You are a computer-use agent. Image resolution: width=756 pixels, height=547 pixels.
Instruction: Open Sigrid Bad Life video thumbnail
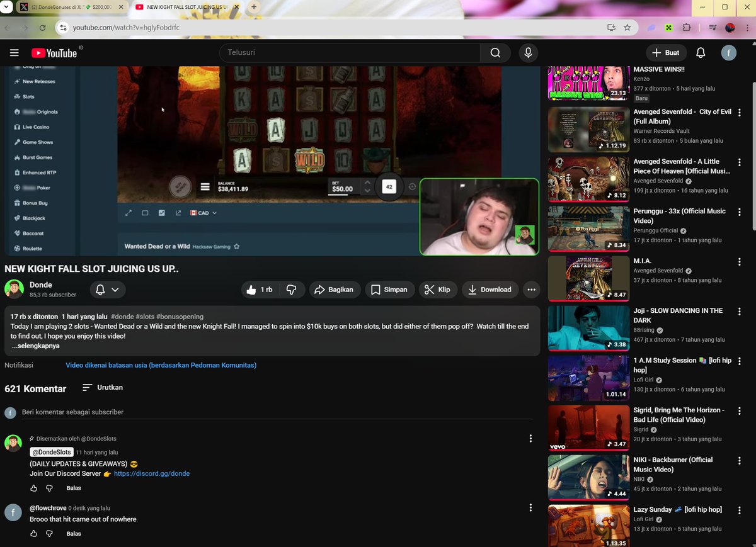point(588,427)
